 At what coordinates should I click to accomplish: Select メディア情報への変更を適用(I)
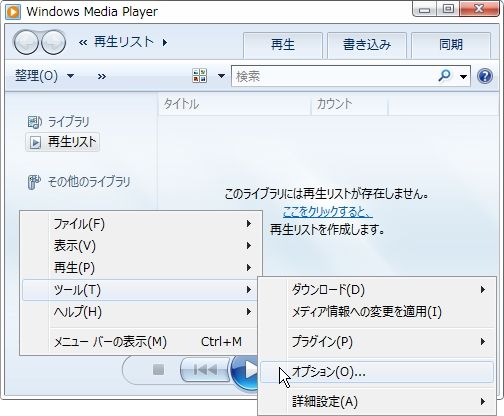(x=377, y=312)
